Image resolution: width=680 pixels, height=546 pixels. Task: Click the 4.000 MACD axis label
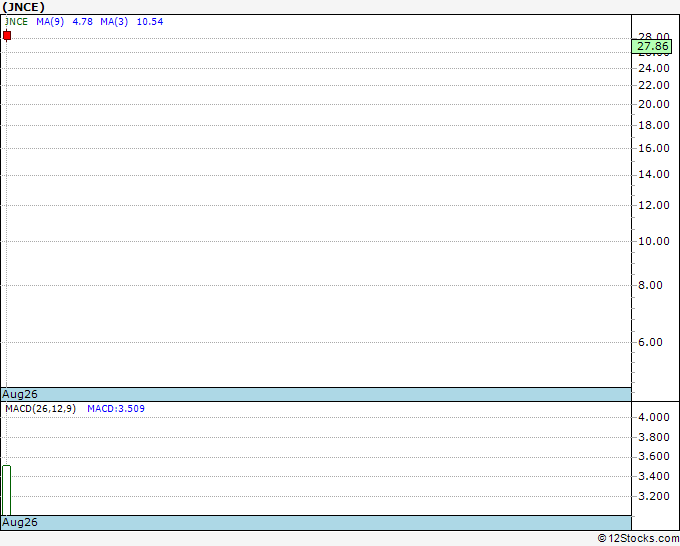coord(654,417)
